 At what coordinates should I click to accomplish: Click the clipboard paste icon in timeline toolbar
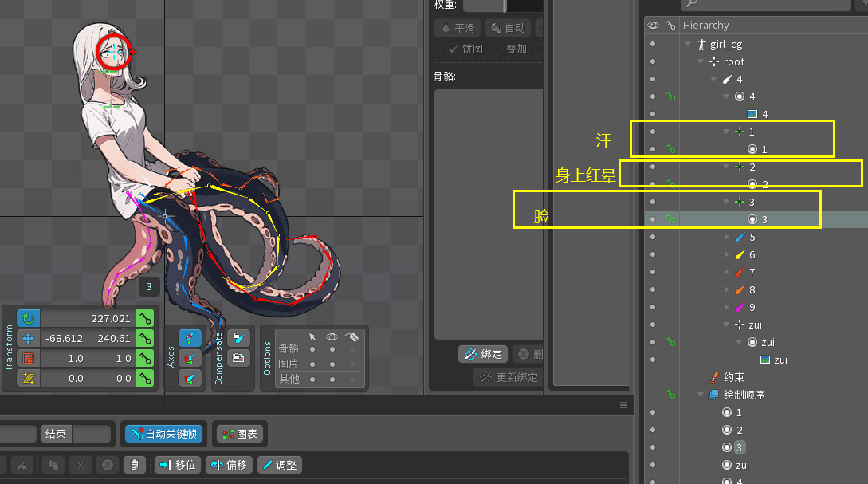click(135, 465)
